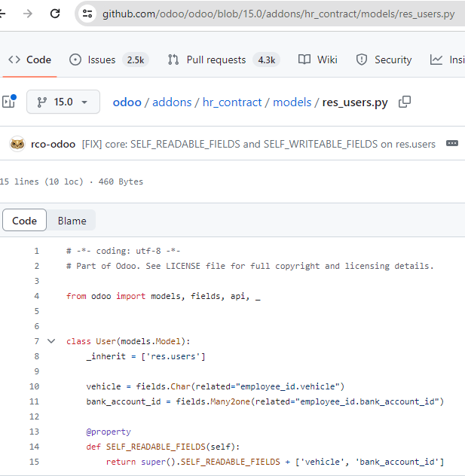Open the 15.0 branch selector dropdown
The height and width of the screenshot is (476, 465).
pyautogui.click(x=63, y=102)
